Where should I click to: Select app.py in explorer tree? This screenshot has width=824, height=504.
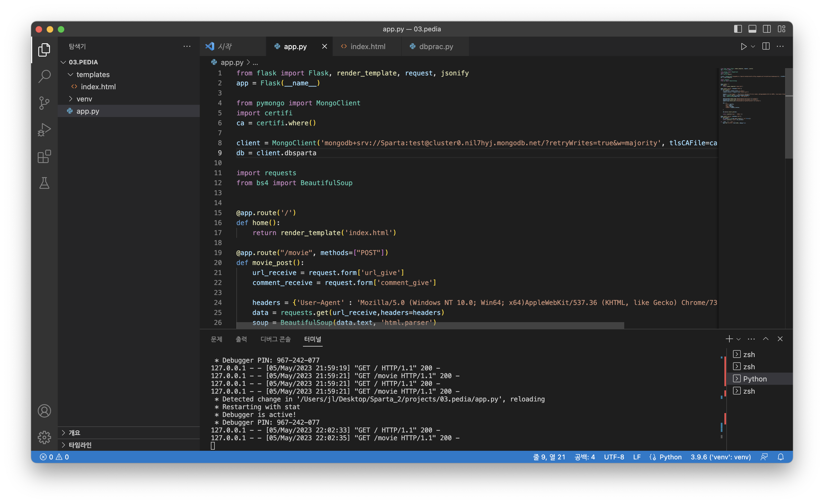[x=128, y=111]
